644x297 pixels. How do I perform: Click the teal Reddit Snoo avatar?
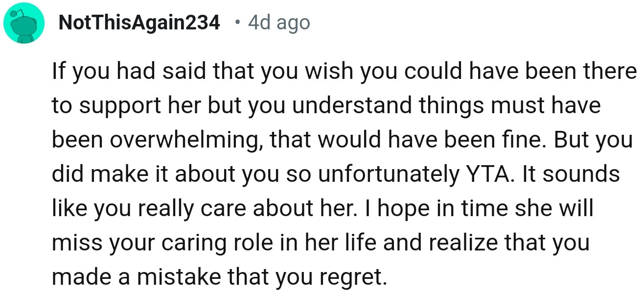pyautogui.click(x=24, y=25)
